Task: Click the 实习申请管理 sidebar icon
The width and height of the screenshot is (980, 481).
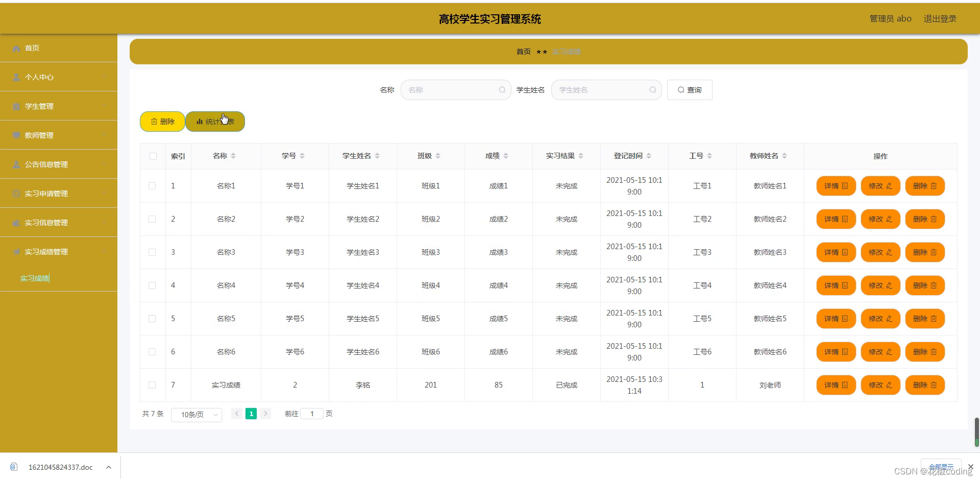Action: click(x=16, y=193)
